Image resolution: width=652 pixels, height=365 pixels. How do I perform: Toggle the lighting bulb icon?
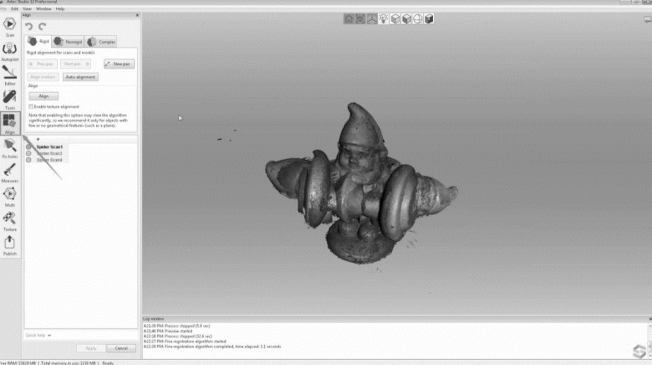coord(383,19)
